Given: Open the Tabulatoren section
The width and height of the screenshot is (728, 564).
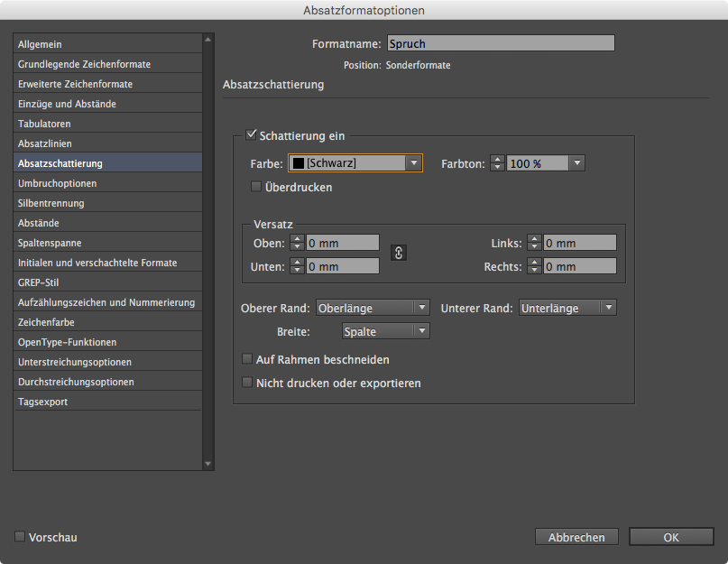Looking at the screenshot, I should 107,124.
